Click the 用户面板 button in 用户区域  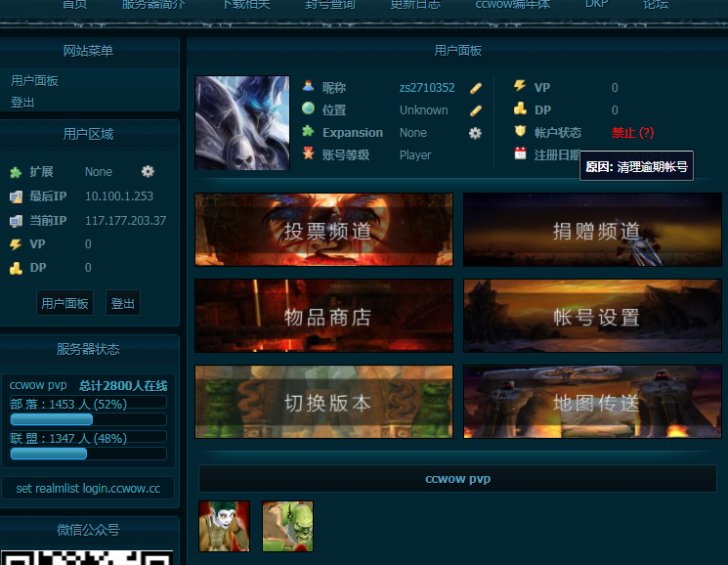65,303
